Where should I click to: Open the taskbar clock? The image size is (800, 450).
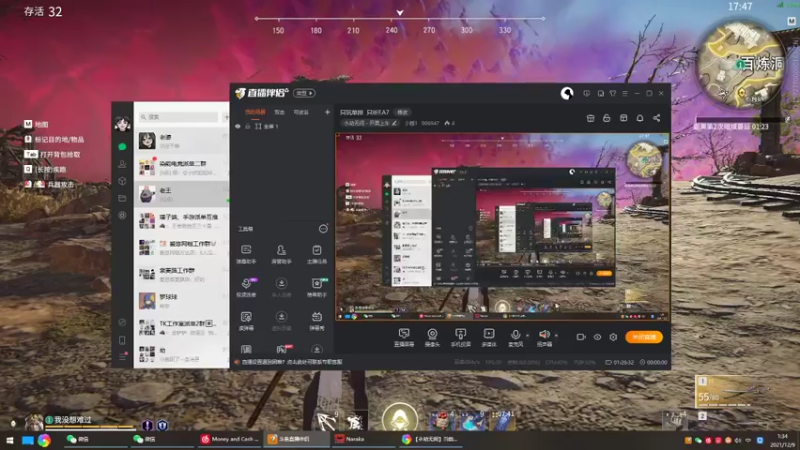[x=782, y=440]
